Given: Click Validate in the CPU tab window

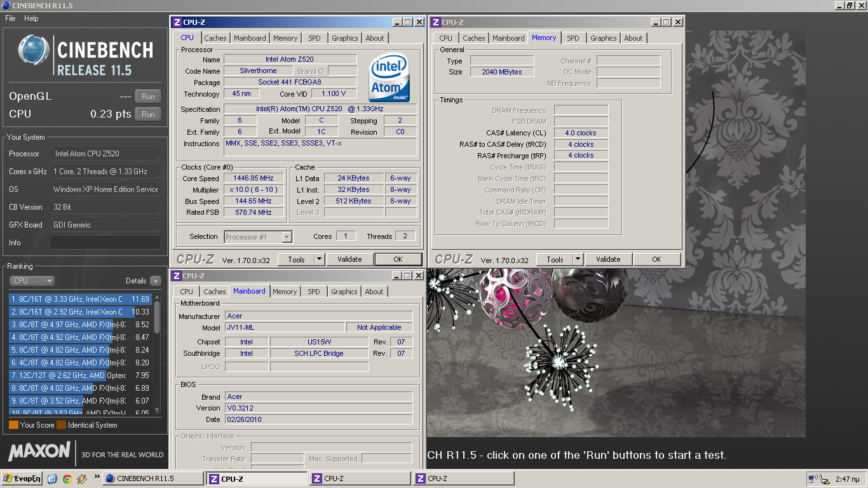Looking at the screenshot, I should pyautogui.click(x=349, y=259).
